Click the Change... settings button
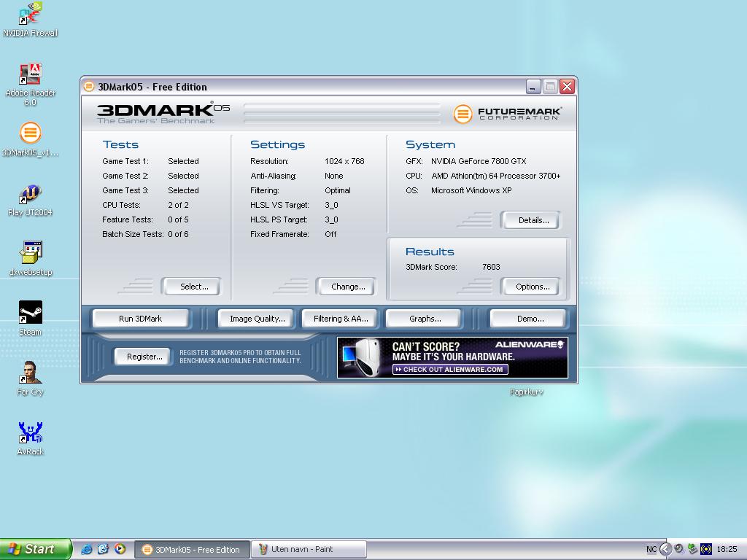747x560 pixels. [345, 287]
